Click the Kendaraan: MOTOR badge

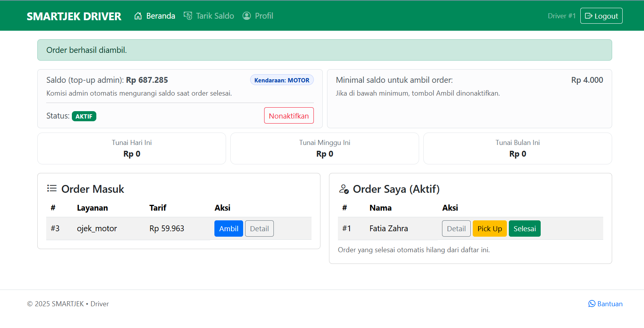click(282, 80)
